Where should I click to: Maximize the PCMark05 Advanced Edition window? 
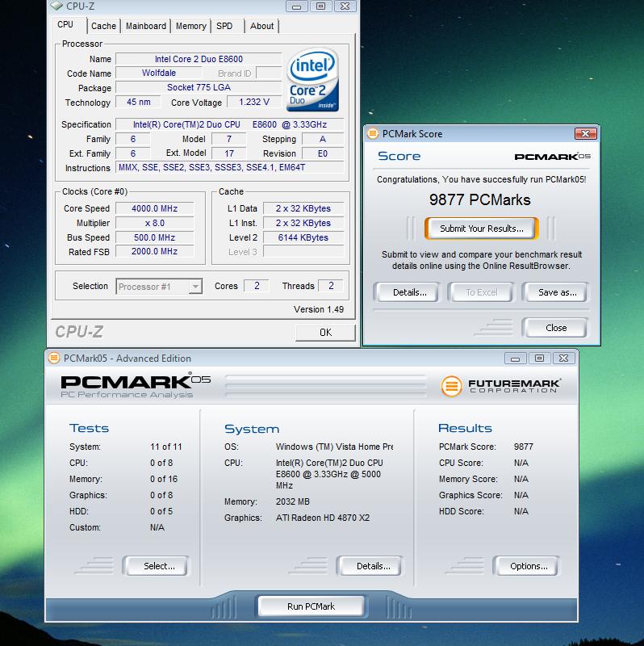tap(539, 359)
